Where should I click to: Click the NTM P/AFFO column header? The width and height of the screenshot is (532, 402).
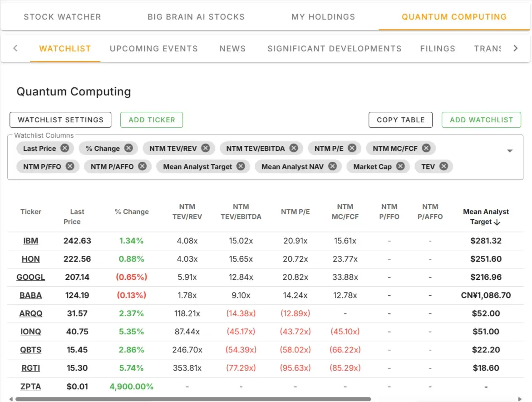coord(430,212)
